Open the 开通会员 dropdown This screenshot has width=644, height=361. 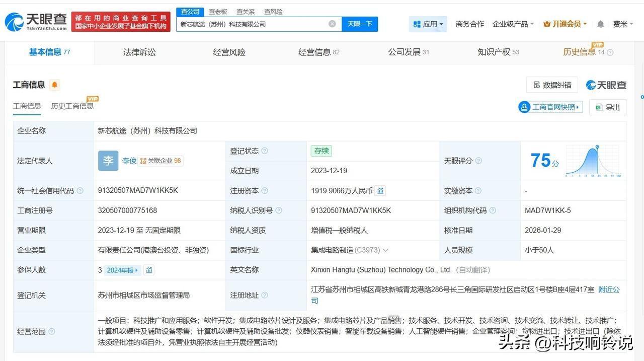click(565, 24)
